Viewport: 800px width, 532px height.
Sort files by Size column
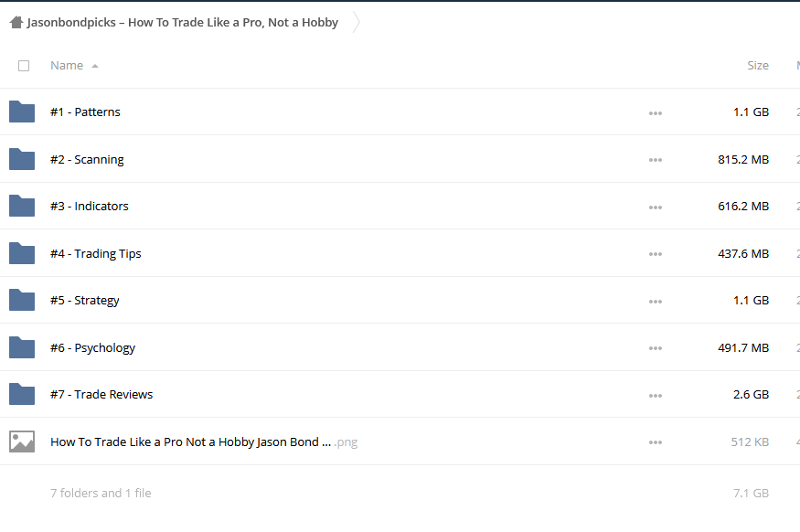coord(758,65)
